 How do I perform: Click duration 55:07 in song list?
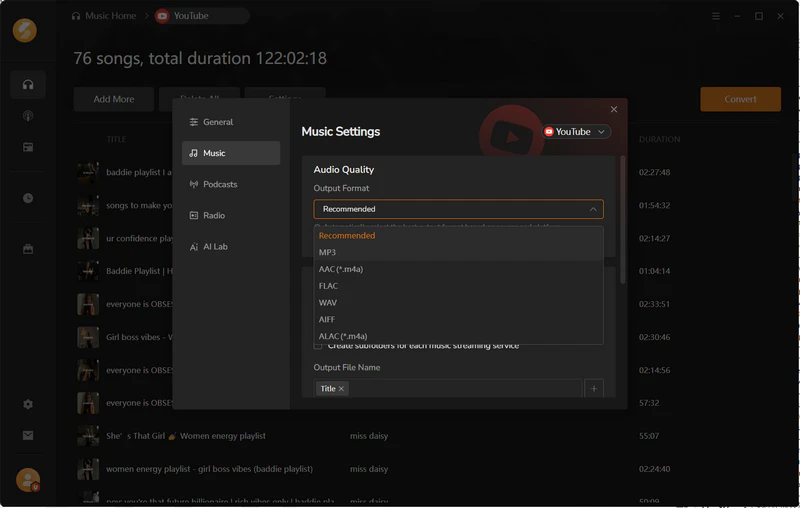649,436
